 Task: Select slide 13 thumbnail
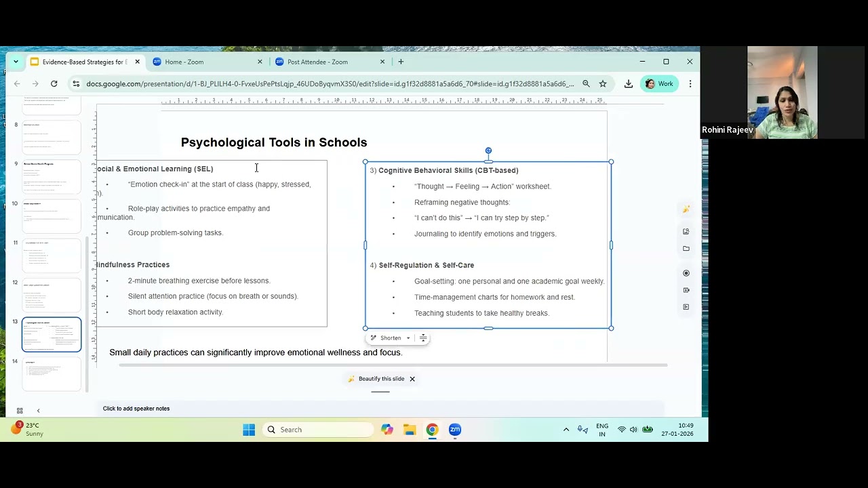(x=52, y=334)
